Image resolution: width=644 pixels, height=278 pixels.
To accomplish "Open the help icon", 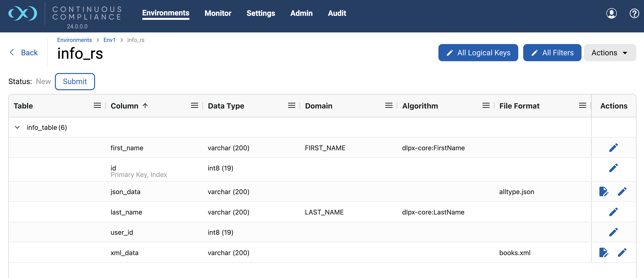I will pyautogui.click(x=634, y=13).
